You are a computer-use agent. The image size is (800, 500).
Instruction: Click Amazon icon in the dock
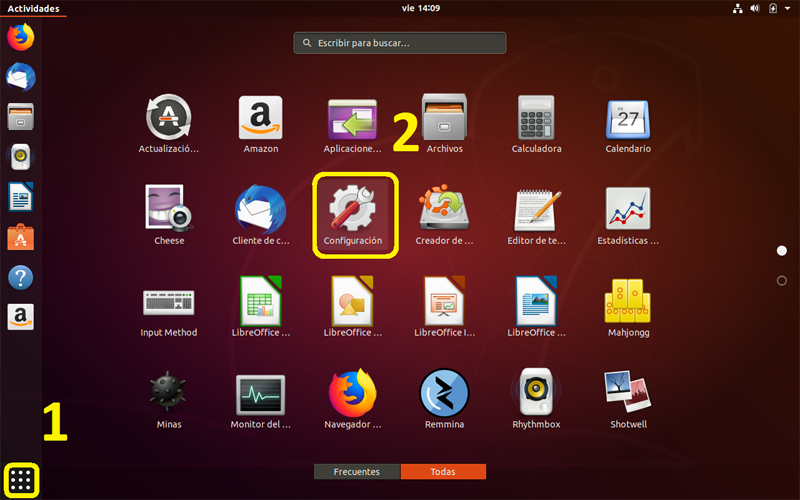pos(20,317)
